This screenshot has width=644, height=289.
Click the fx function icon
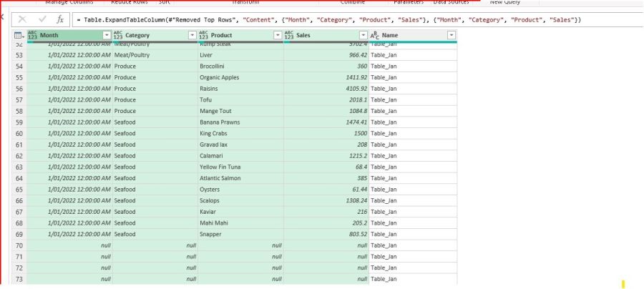coord(60,19)
